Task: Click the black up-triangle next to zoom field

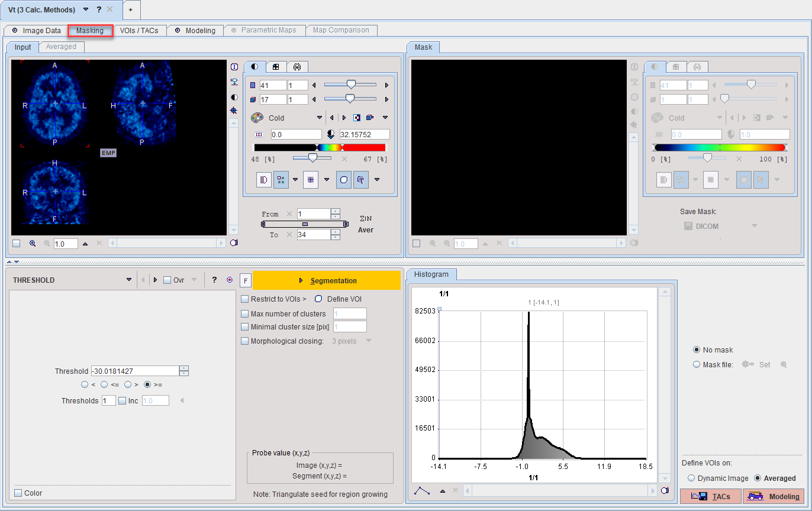Action: [85, 243]
